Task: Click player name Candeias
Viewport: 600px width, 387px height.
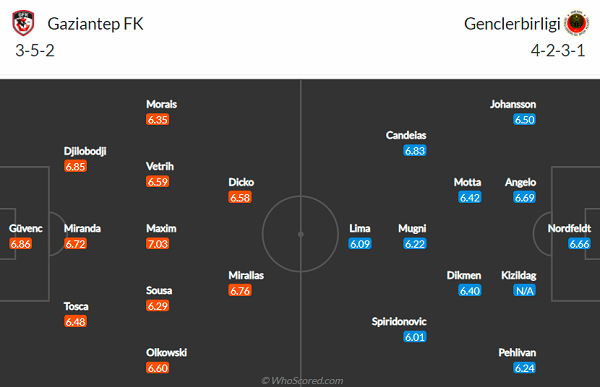Action: coord(406,135)
